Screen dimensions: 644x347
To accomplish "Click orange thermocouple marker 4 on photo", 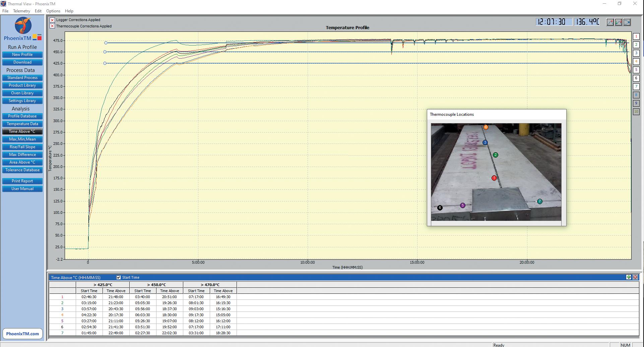I will coord(486,127).
